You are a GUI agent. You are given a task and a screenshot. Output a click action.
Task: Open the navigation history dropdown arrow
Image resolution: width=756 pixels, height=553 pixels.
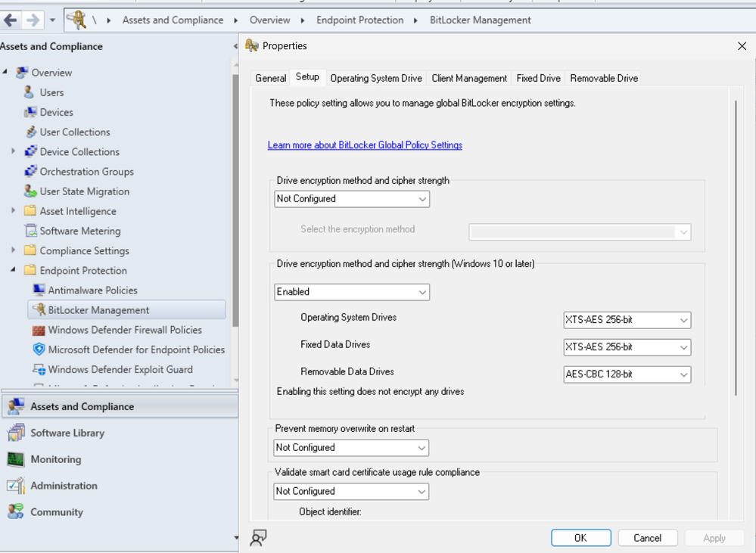pyautogui.click(x=52, y=20)
